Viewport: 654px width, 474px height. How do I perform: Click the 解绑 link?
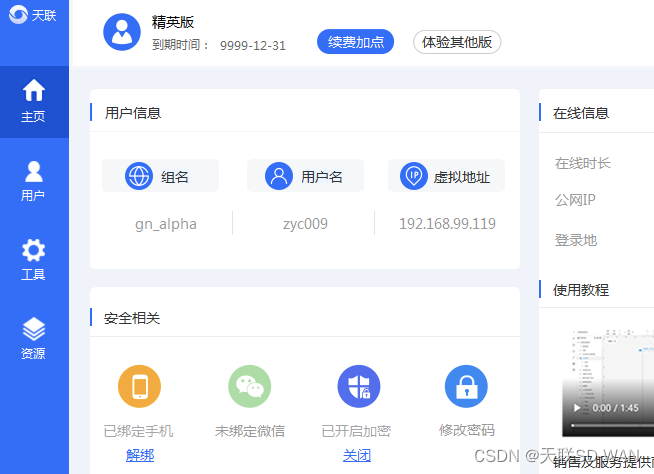[x=140, y=455]
